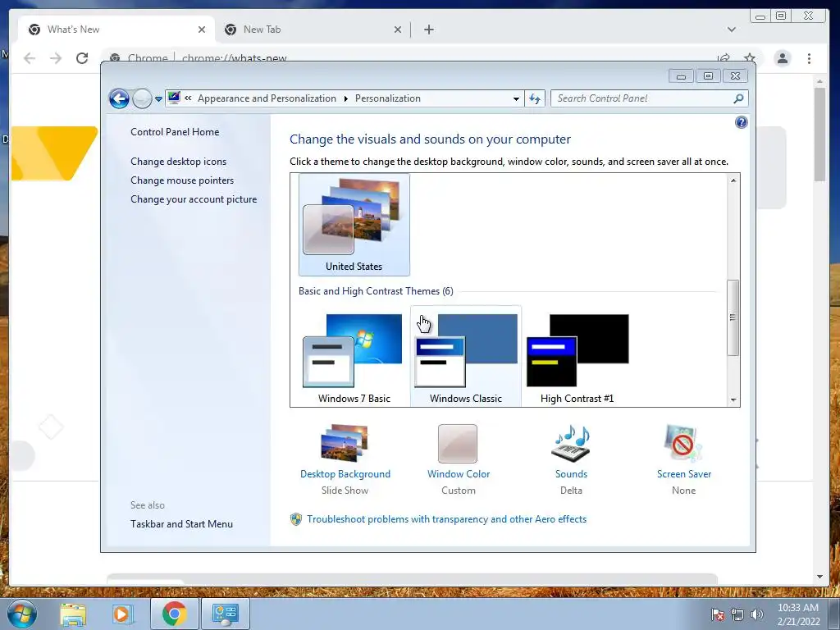Select the Windows 7 Basic theme
Image resolution: width=840 pixels, height=630 pixels.
354,356
